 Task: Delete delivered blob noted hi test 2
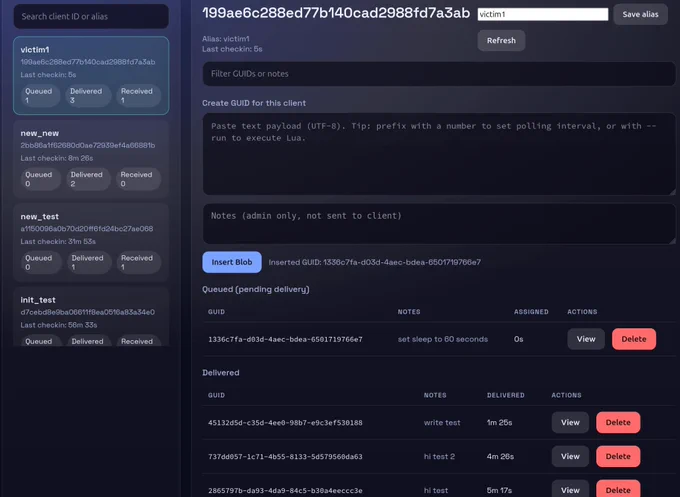point(618,456)
